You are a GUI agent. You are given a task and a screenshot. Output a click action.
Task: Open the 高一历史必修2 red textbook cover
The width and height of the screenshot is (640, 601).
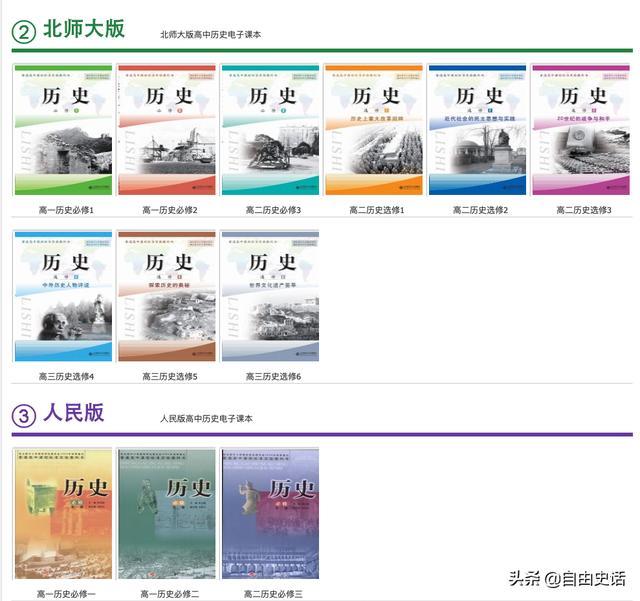coord(167,130)
